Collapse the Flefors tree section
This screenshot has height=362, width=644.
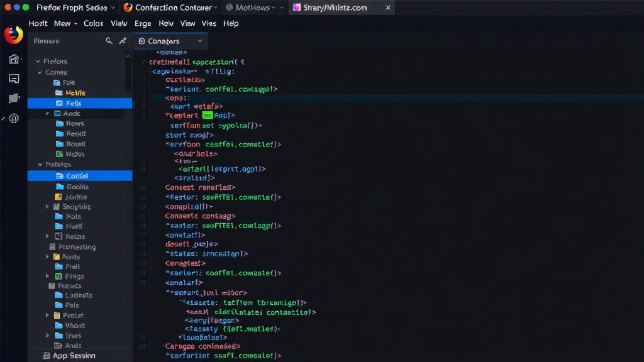click(x=38, y=61)
